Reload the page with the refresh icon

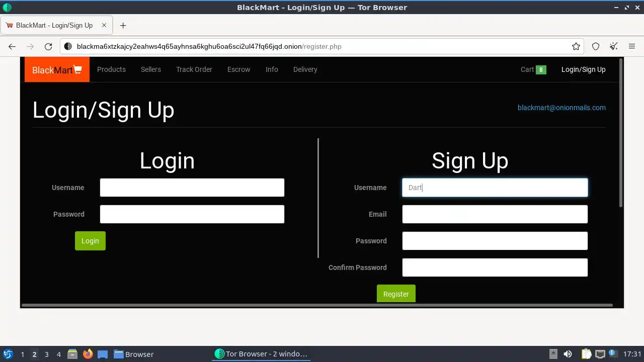[48, 46]
